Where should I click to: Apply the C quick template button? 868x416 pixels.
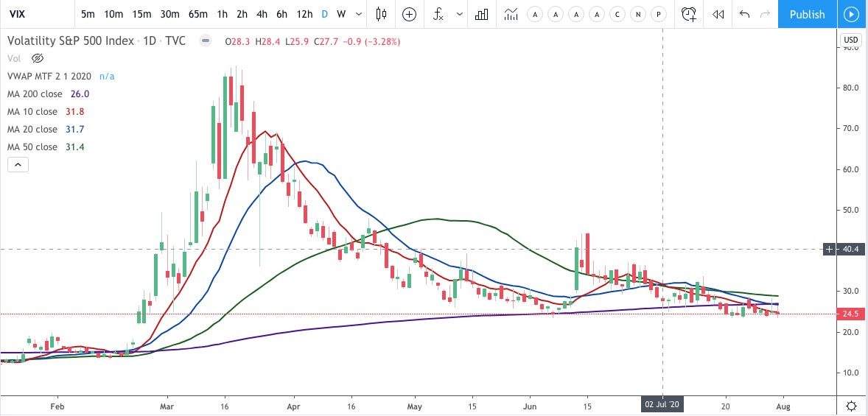pos(617,15)
